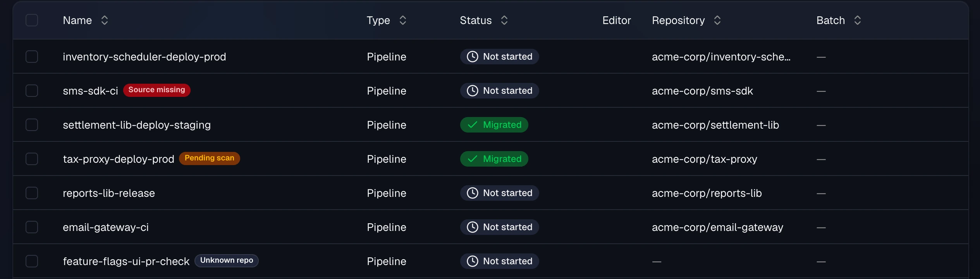
Task: Click the Source missing badge
Action: (157, 90)
